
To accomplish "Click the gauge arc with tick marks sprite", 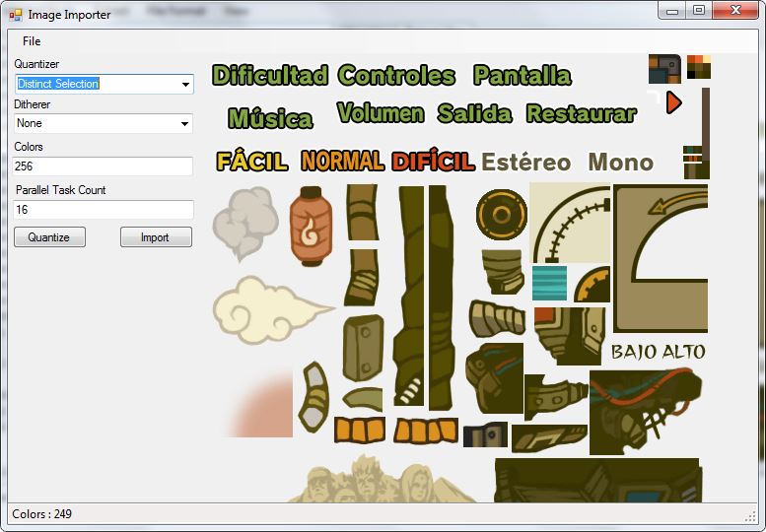I will coord(570,223).
